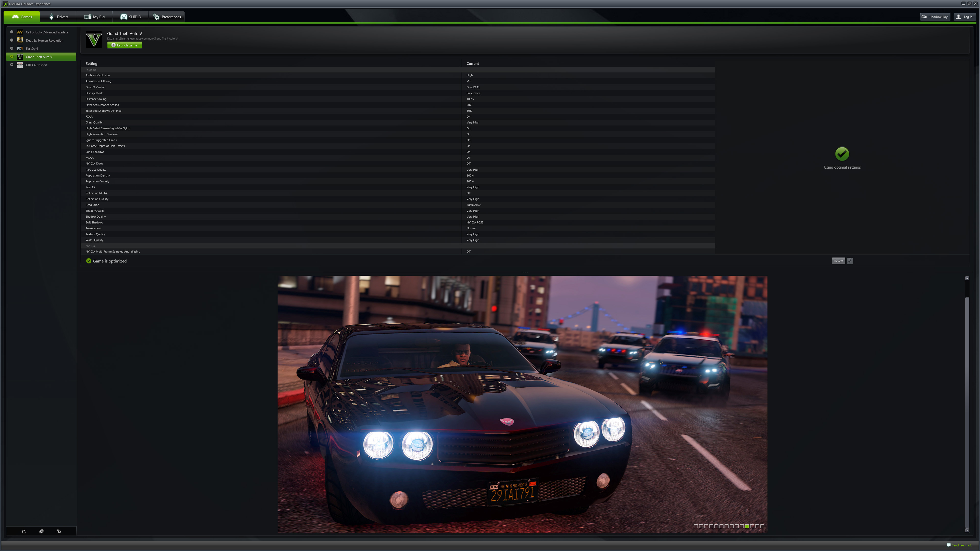
Task: Open the Games tab
Action: 22,17
